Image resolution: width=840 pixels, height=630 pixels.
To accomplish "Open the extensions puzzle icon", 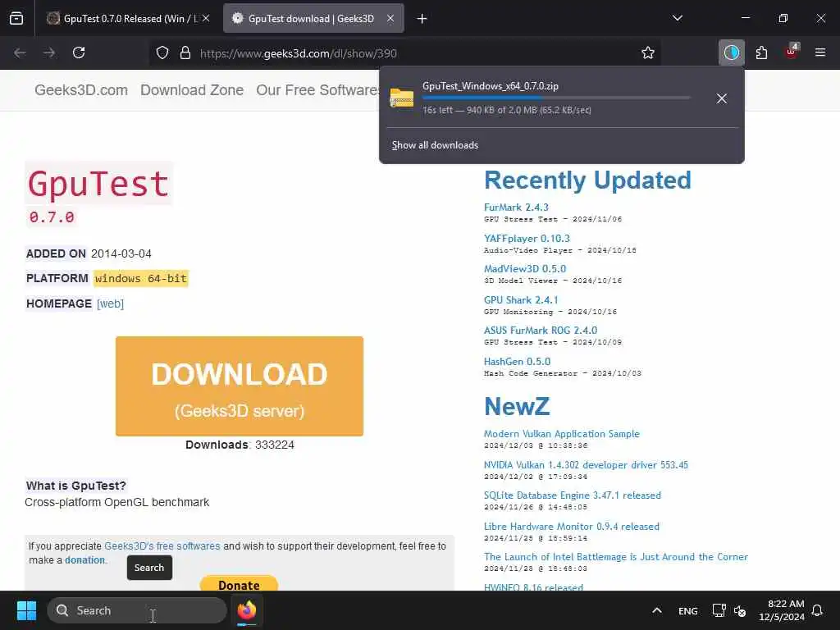I will (761, 52).
